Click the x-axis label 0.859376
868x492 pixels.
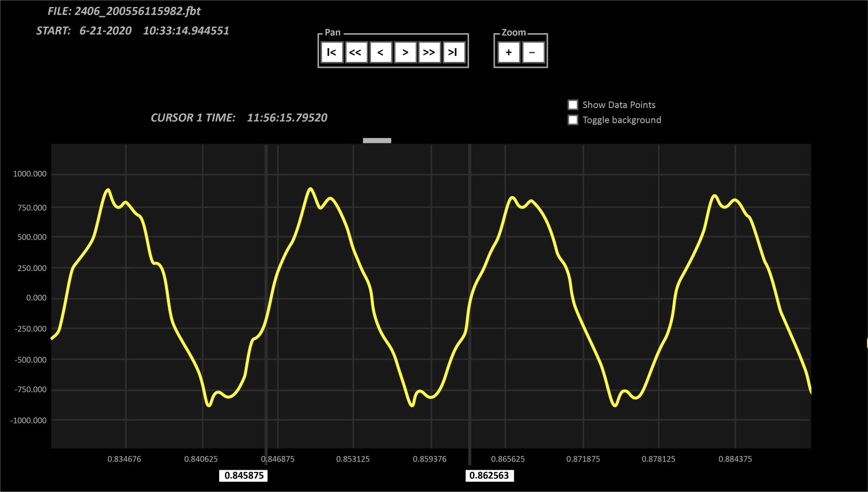(430, 459)
